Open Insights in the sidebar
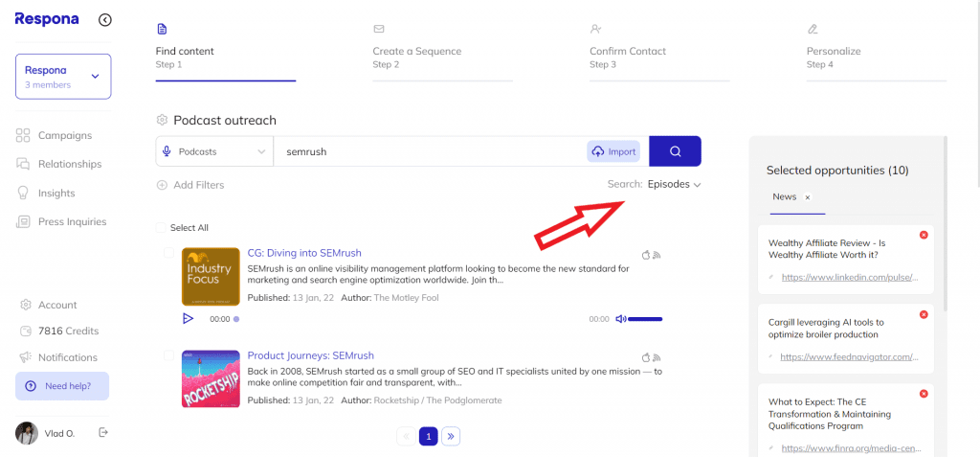 tap(46, 193)
